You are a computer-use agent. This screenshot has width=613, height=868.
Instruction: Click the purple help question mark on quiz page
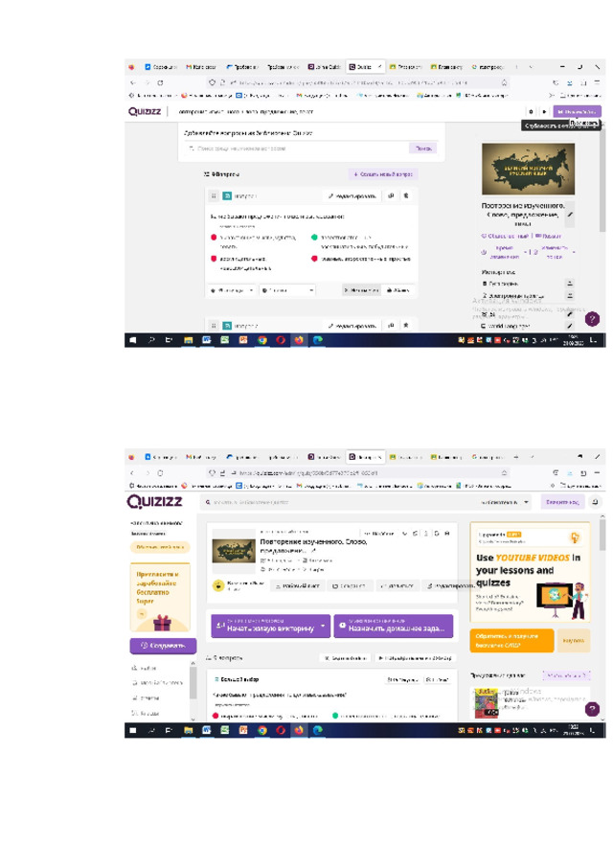[592, 709]
